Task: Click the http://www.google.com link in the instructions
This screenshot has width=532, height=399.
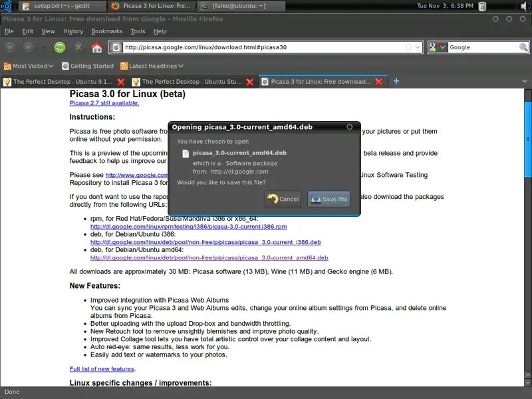Action: tap(136, 175)
